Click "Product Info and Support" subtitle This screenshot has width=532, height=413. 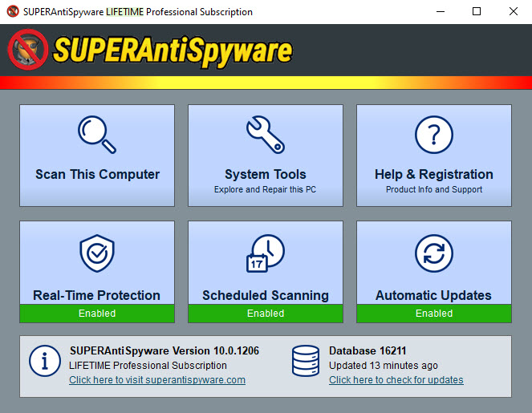434,189
